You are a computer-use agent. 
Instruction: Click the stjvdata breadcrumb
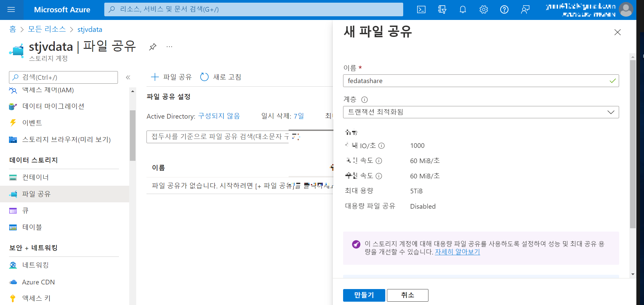[x=90, y=30]
